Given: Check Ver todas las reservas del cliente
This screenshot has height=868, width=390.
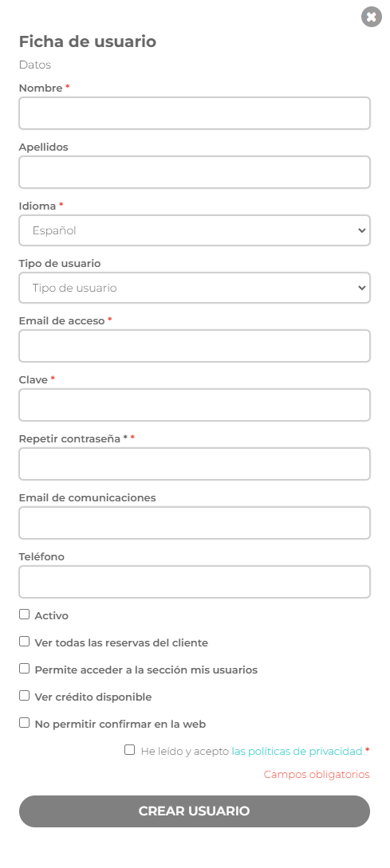Looking at the screenshot, I should point(25,641).
